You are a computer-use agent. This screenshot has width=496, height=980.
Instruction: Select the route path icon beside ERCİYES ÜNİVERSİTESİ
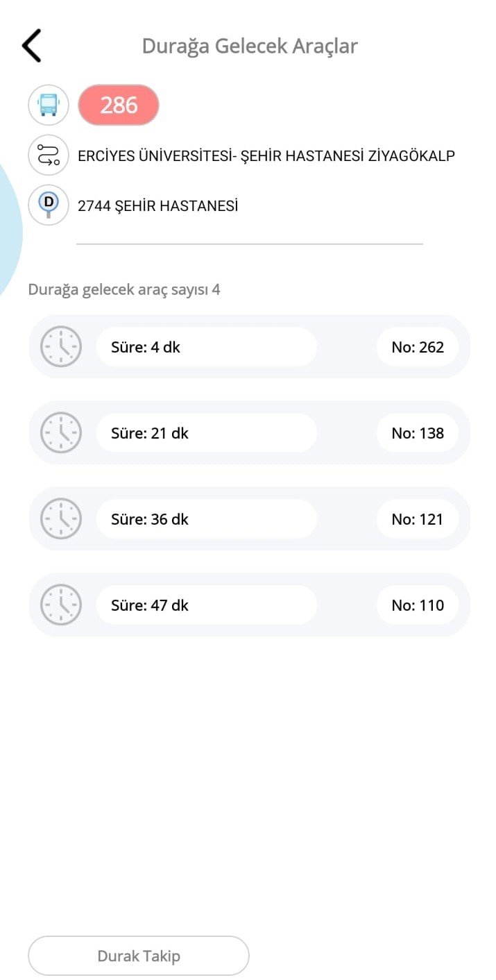pyautogui.click(x=47, y=155)
